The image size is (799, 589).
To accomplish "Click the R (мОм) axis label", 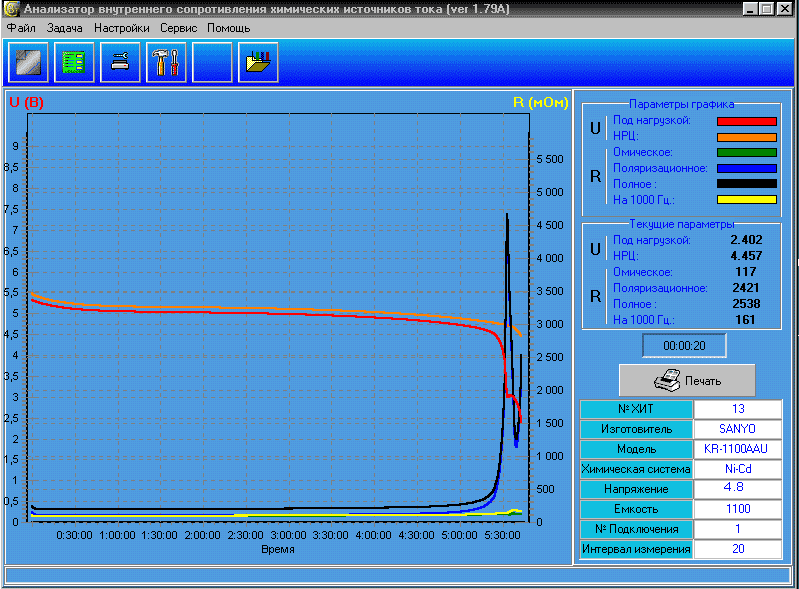I will click(x=541, y=102).
